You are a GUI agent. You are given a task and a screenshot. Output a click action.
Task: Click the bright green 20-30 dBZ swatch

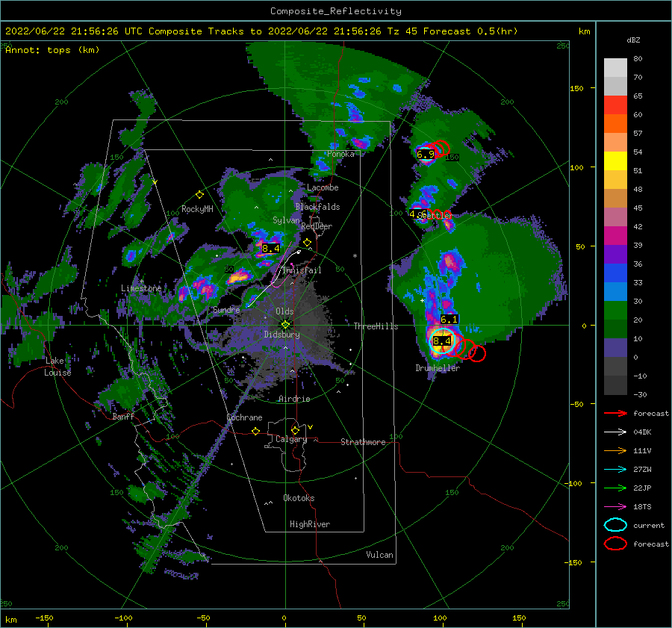click(615, 311)
